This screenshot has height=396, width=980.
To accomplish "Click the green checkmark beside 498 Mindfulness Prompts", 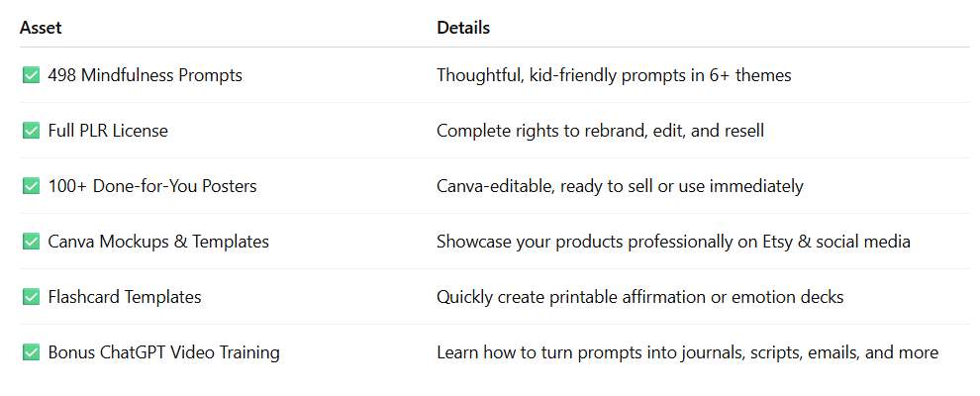I will [x=31, y=75].
